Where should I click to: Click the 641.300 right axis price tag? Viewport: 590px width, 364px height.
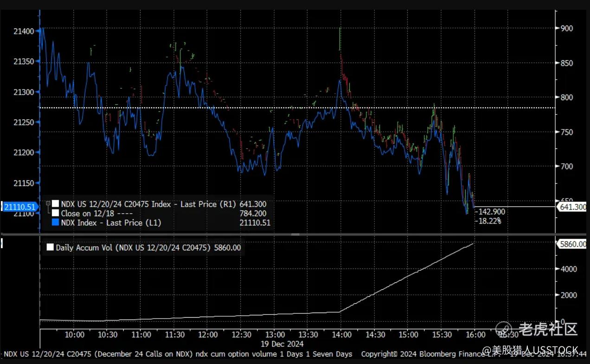coord(572,207)
